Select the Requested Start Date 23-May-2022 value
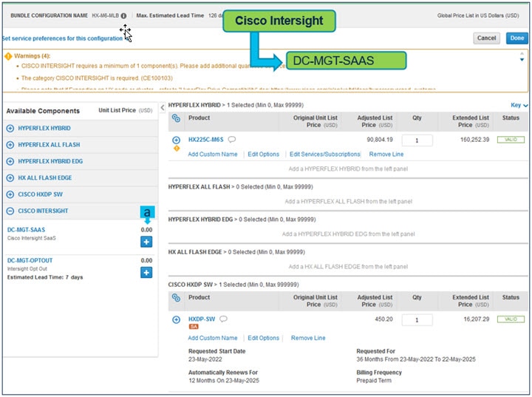Screen dimensions: 532x397 (205, 359)
